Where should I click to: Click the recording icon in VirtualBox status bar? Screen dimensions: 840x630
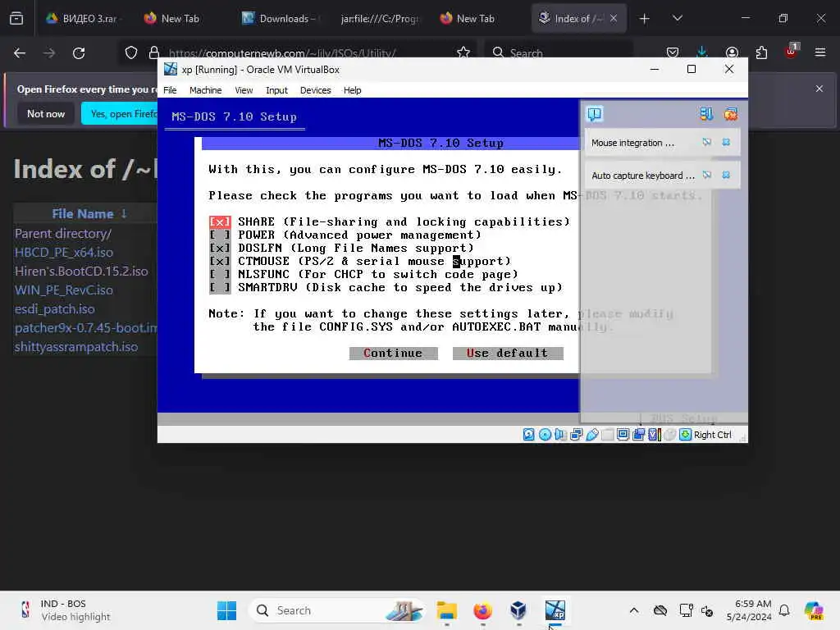(638, 435)
